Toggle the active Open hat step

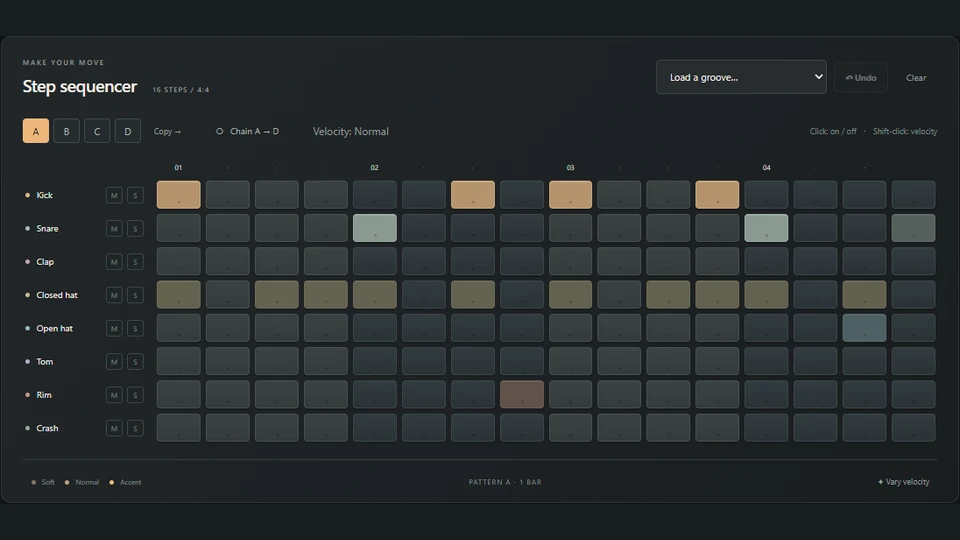point(864,328)
